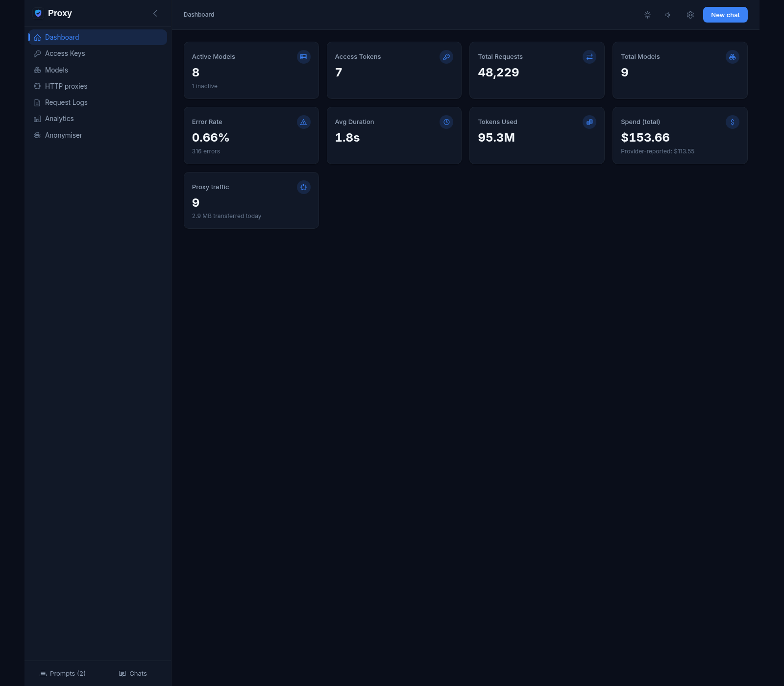Click the Access Tokens count 7
This screenshot has height=686, width=784.
tap(339, 73)
